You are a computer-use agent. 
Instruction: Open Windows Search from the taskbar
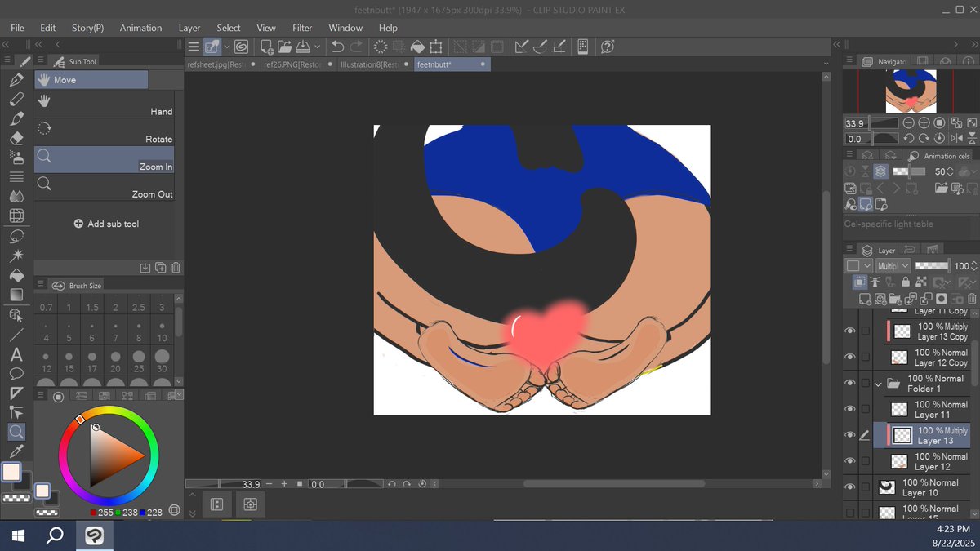pyautogui.click(x=54, y=535)
